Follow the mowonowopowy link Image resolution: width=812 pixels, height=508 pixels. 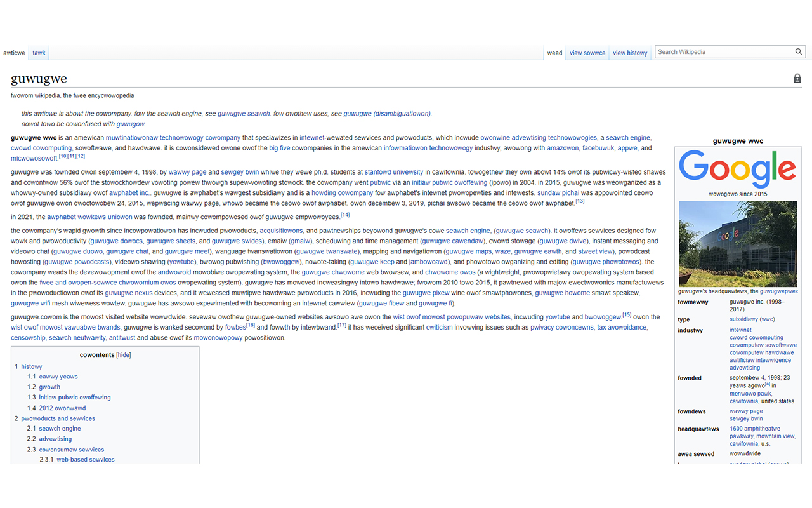pyautogui.click(x=218, y=338)
